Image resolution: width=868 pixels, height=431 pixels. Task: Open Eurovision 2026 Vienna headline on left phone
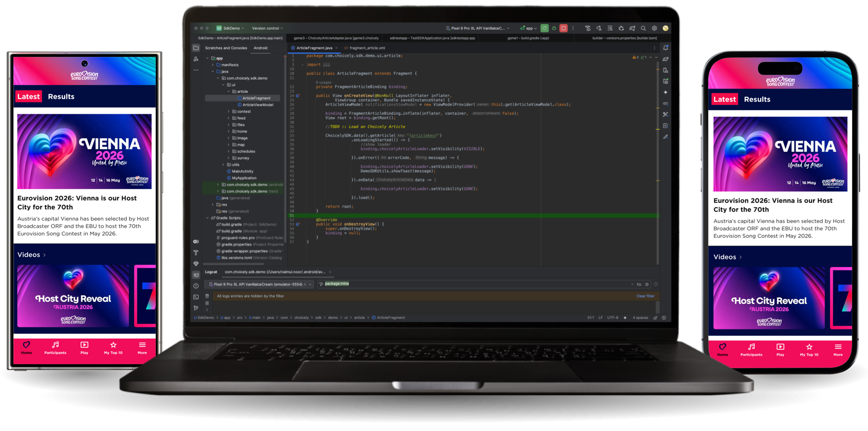(77, 202)
